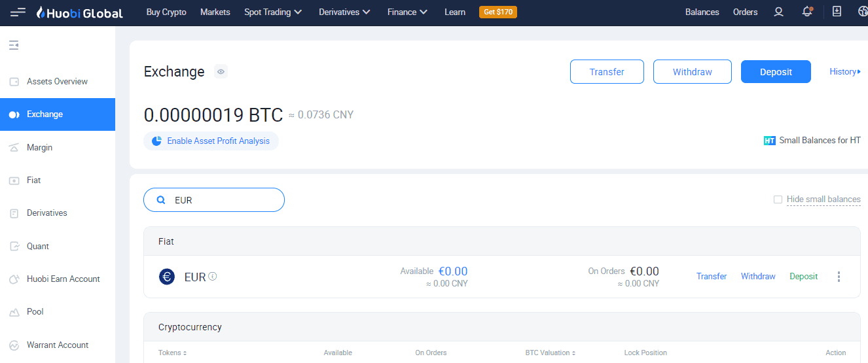This screenshot has height=363, width=868.
Task: Click the On Orders €0.00 value
Action: click(x=644, y=271)
